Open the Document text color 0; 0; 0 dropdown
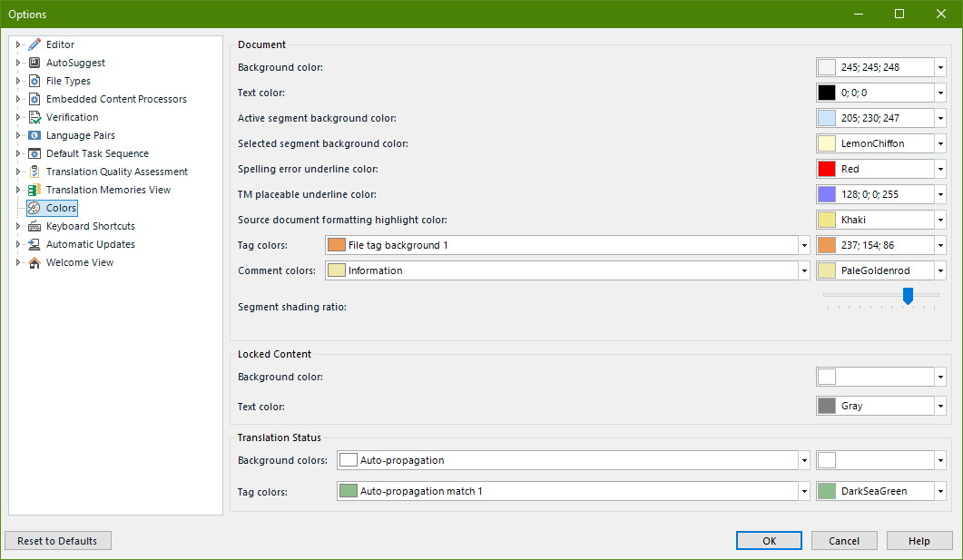Image resolution: width=963 pixels, height=560 pixels. point(940,93)
